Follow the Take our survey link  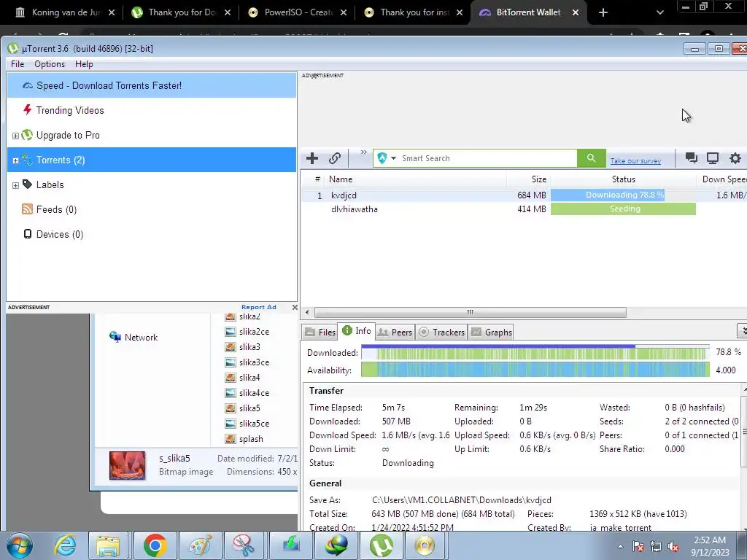[635, 161]
